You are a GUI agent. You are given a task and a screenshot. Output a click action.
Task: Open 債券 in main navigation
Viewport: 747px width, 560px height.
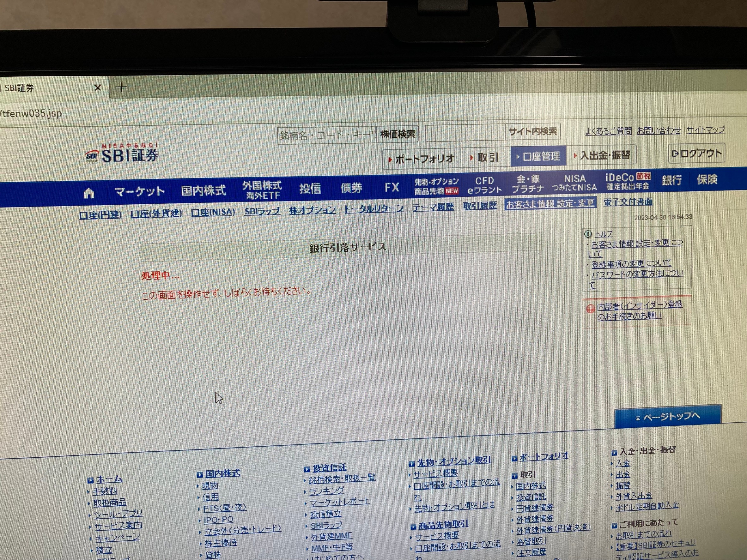[x=351, y=188]
